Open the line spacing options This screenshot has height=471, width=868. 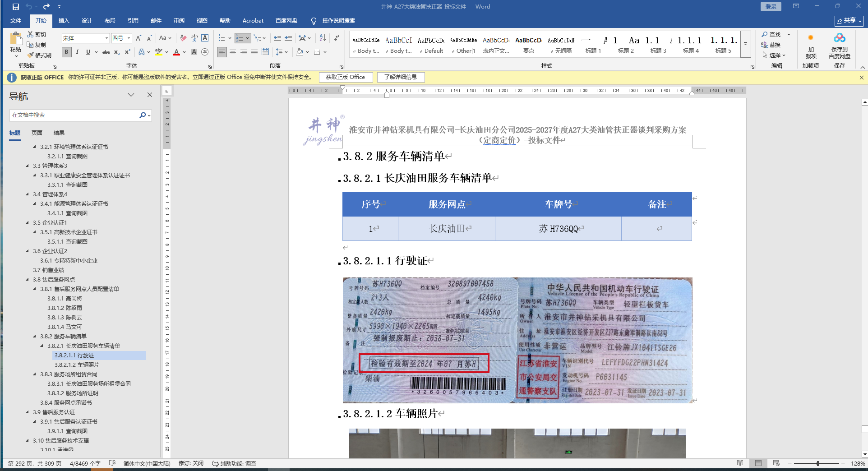pyautogui.click(x=280, y=52)
